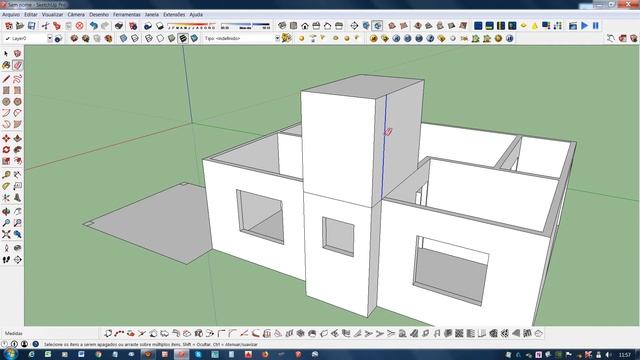The width and height of the screenshot is (640, 360).
Task: Select the Line pencil tool
Action: (6, 79)
